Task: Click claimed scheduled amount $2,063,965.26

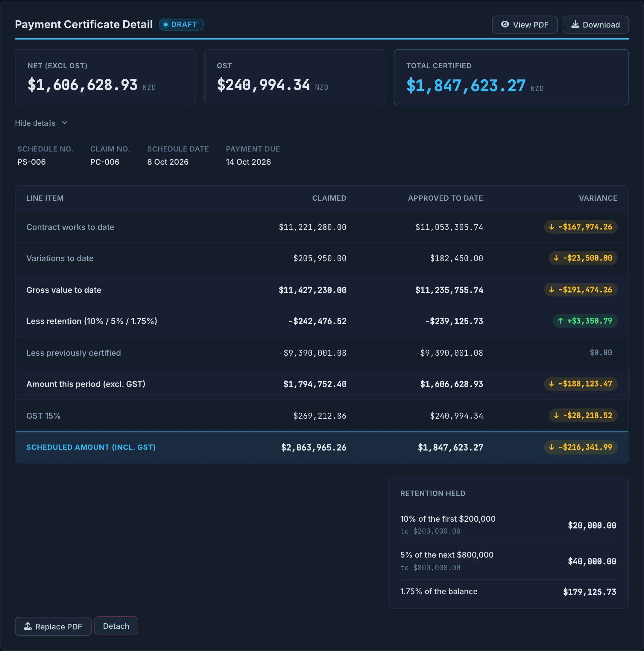Action: coord(314,447)
